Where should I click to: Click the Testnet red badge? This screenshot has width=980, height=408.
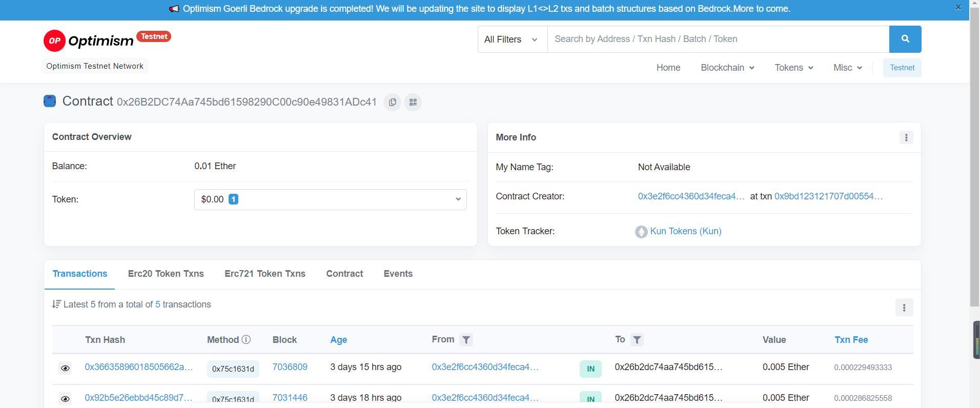(x=154, y=36)
